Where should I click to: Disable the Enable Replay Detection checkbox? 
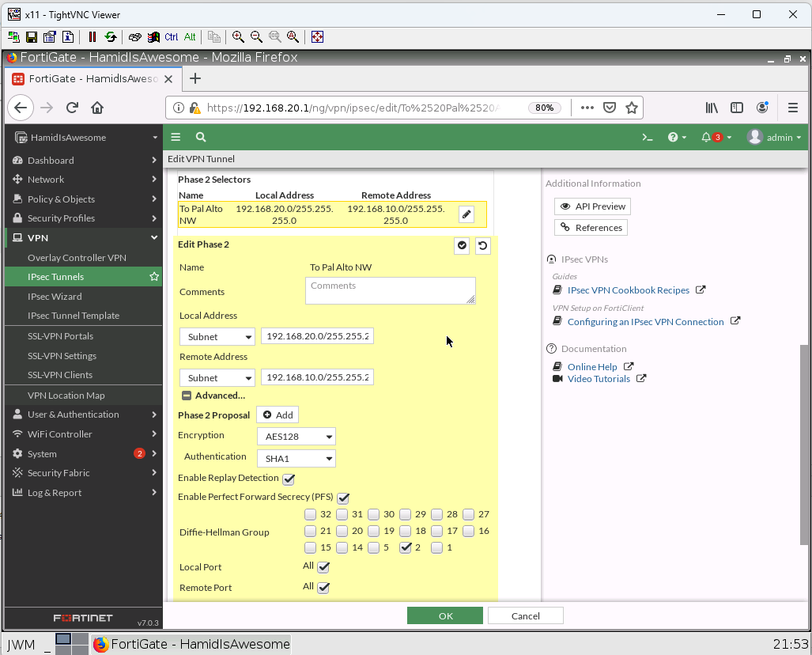289,479
